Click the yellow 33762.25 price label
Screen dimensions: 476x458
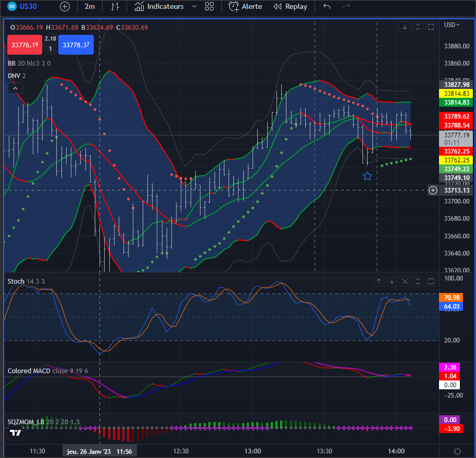[456, 160]
